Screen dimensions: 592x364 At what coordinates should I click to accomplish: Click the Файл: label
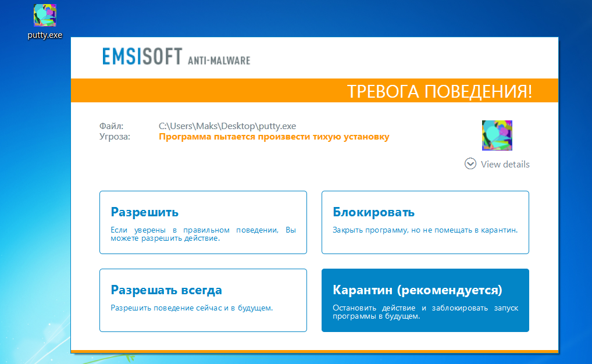click(x=112, y=126)
